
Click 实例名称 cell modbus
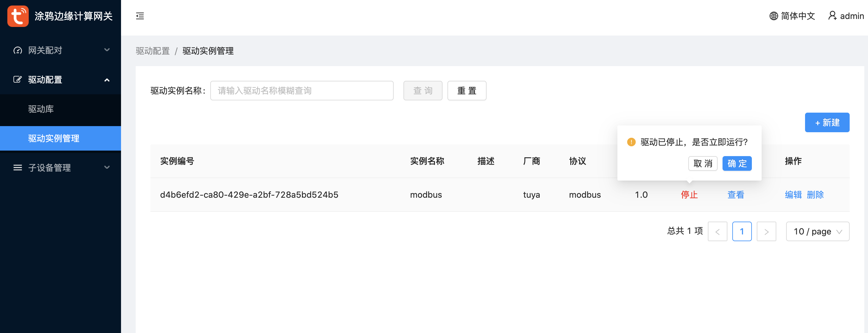tap(426, 195)
